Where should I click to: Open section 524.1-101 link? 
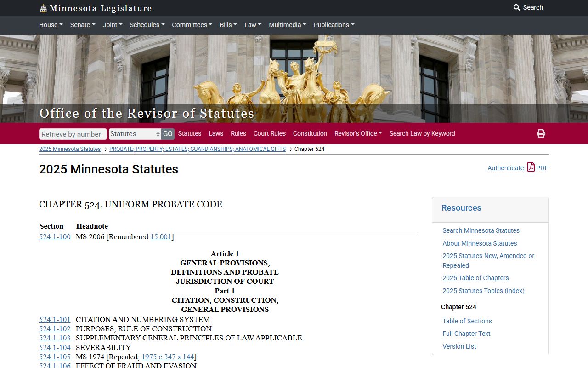click(55, 320)
